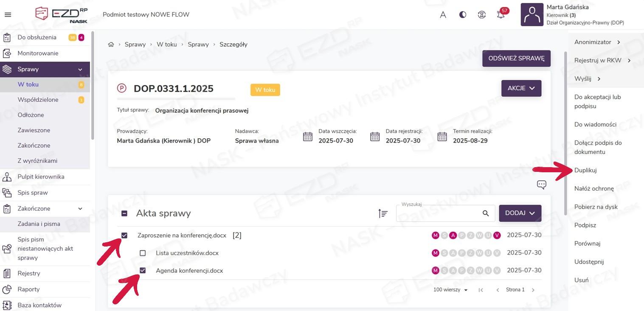Open the AKCJE dropdown
Image resolution: width=644 pixels, height=311 pixels.
(521, 88)
